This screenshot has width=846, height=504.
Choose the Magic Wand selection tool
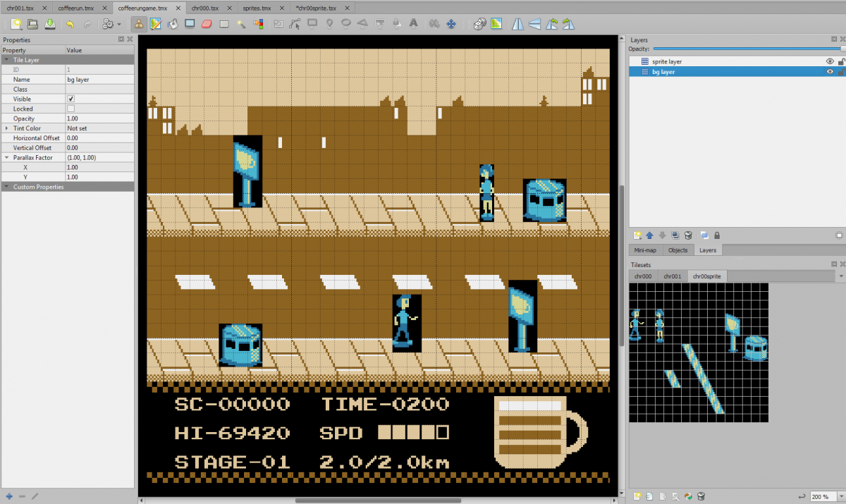(242, 23)
